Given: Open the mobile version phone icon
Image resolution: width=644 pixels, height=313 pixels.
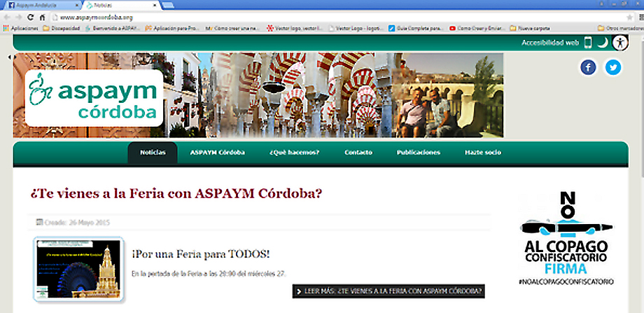Looking at the screenshot, I should 589,43.
